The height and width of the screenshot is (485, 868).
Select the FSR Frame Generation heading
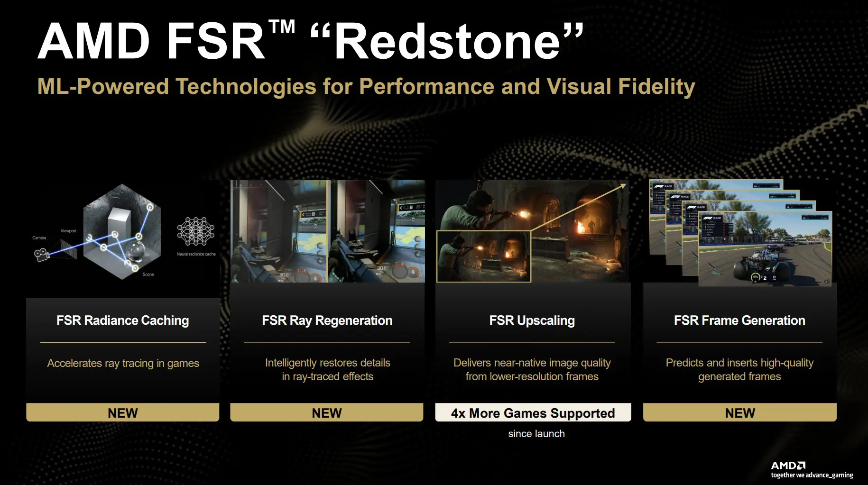click(739, 320)
